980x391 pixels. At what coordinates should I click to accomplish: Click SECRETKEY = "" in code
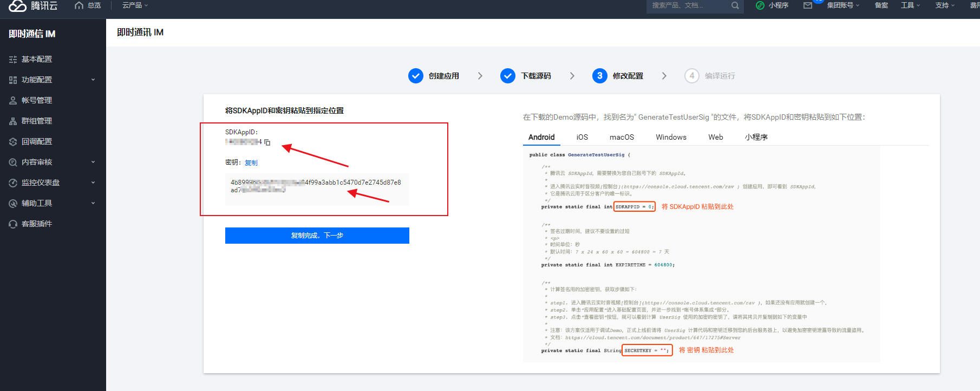click(647, 350)
